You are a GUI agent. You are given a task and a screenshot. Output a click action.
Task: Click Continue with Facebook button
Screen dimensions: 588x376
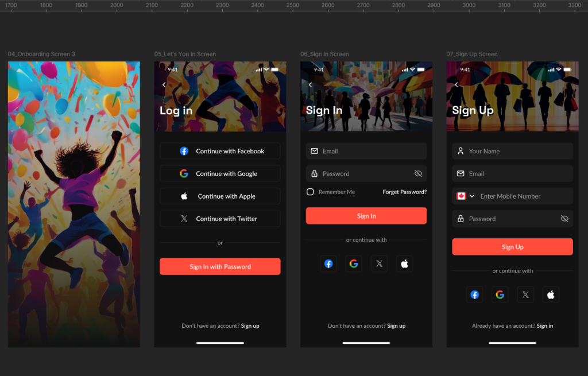(220, 151)
